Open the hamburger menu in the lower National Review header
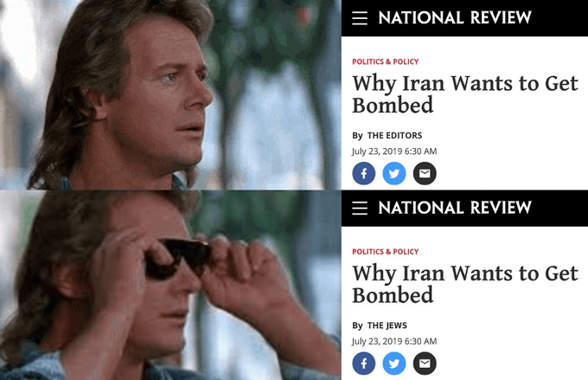 [x=360, y=208]
